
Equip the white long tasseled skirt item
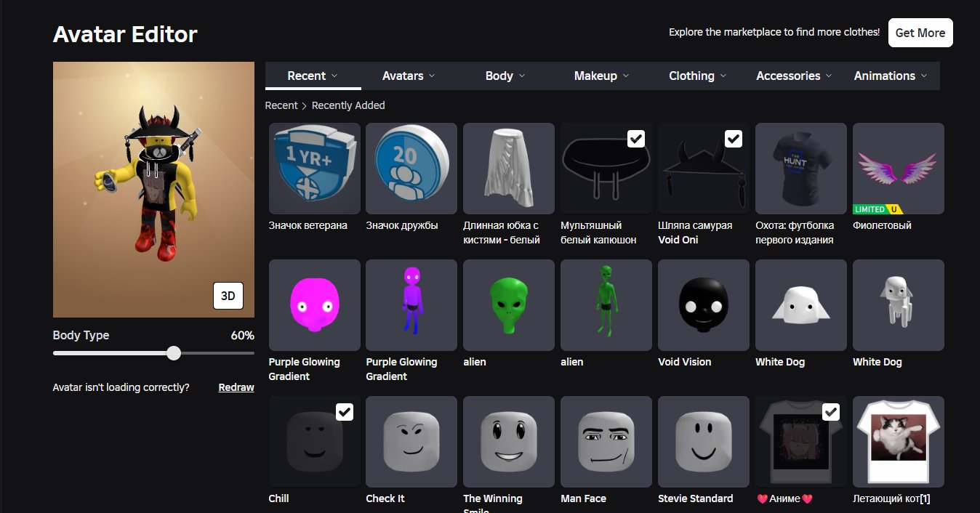509,169
